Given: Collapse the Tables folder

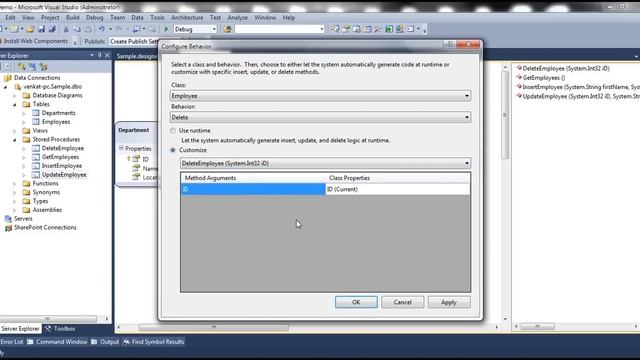Looking at the screenshot, I should [15, 104].
